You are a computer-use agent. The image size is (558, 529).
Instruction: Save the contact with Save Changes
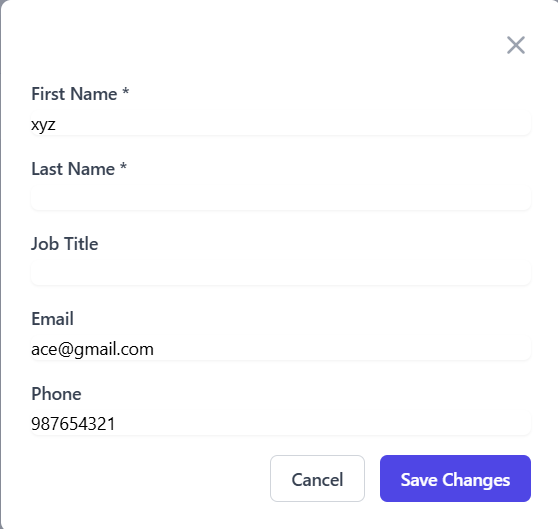[x=455, y=478]
